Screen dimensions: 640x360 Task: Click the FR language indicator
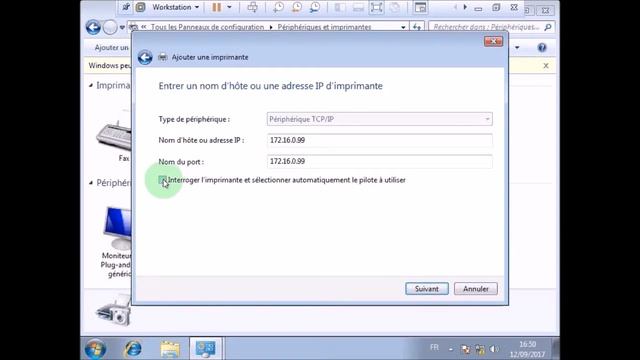(x=434, y=347)
